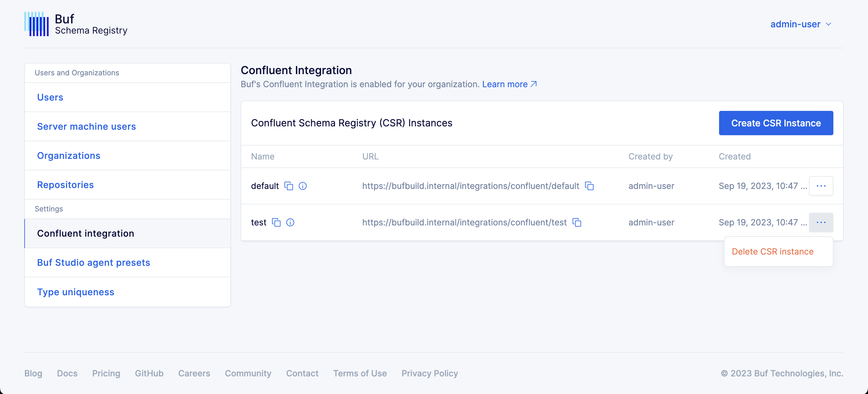
Task: Go to Type uniqueness settings
Action: pyautogui.click(x=128, y=292)
